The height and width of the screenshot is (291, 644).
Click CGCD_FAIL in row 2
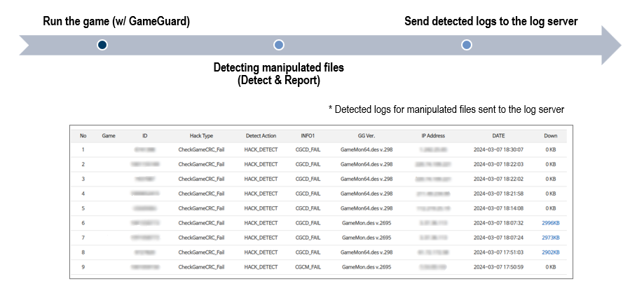308,164
